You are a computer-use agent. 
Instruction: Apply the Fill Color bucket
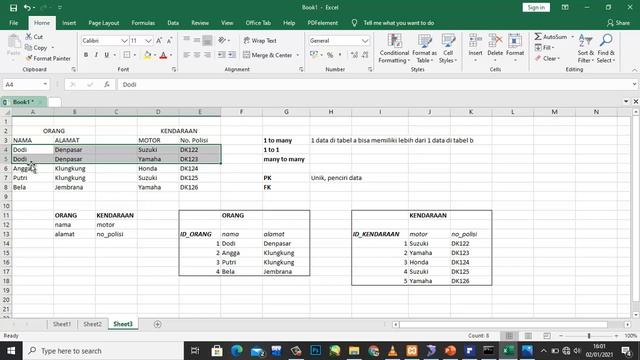(147, 55)
